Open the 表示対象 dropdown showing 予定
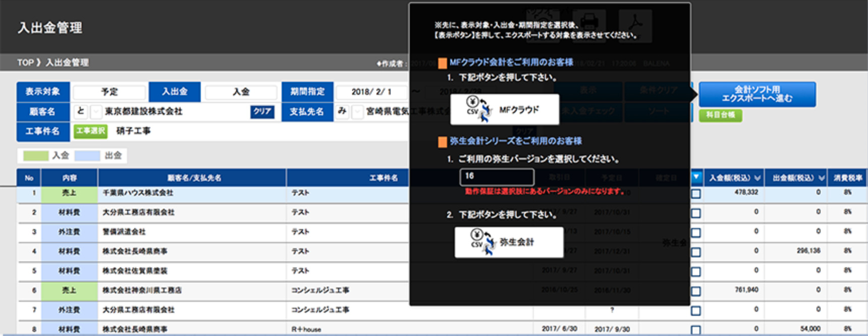The height and width of the screenshot is (336, 868). (x=110, y=92)
